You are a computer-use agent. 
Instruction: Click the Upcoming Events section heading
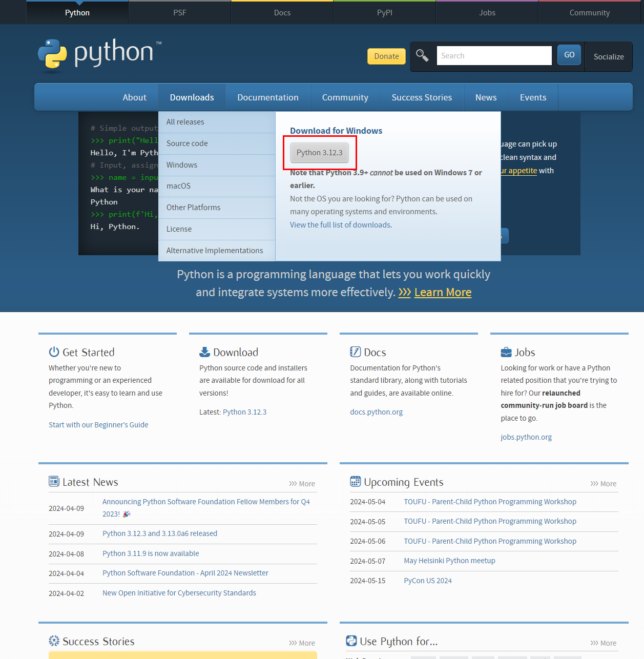pos(404,482)
